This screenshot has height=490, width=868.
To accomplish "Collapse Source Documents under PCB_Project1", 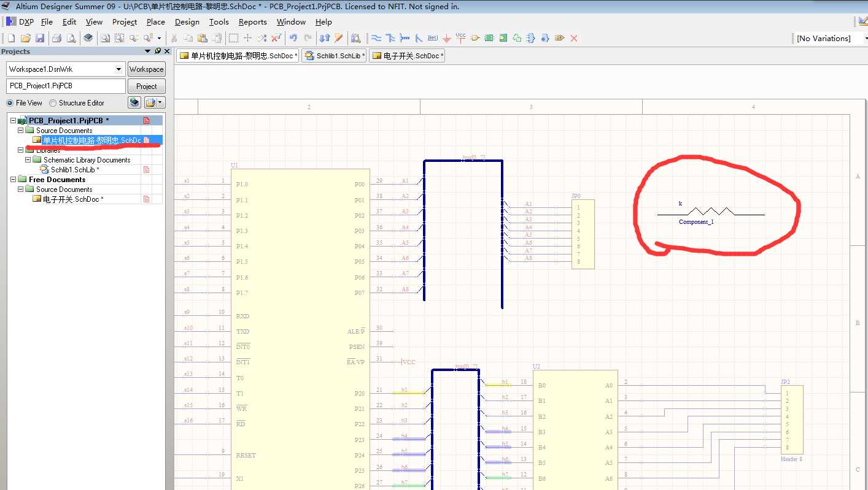I will click(x=20, y=131).
